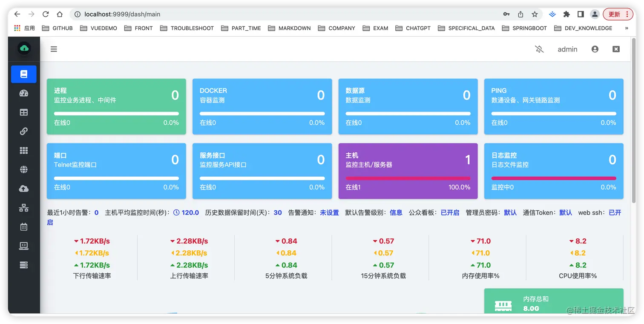Go back with the browser back arrow
The image size is (644, 324).
17,14
